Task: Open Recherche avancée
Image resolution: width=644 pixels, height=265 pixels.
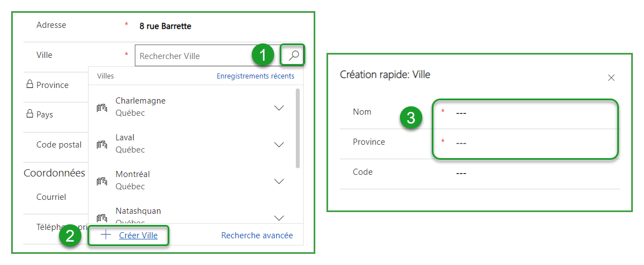Action: pos(257,235)
